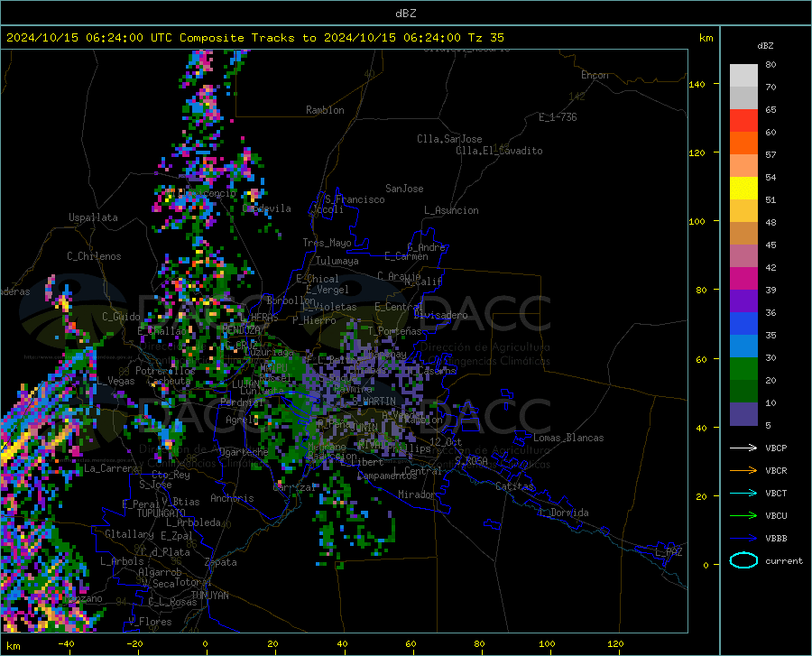This screenshot has height=656, width=812.
Task: Click the 140 km vertical axis tick
Action: (x=697, y=84)
